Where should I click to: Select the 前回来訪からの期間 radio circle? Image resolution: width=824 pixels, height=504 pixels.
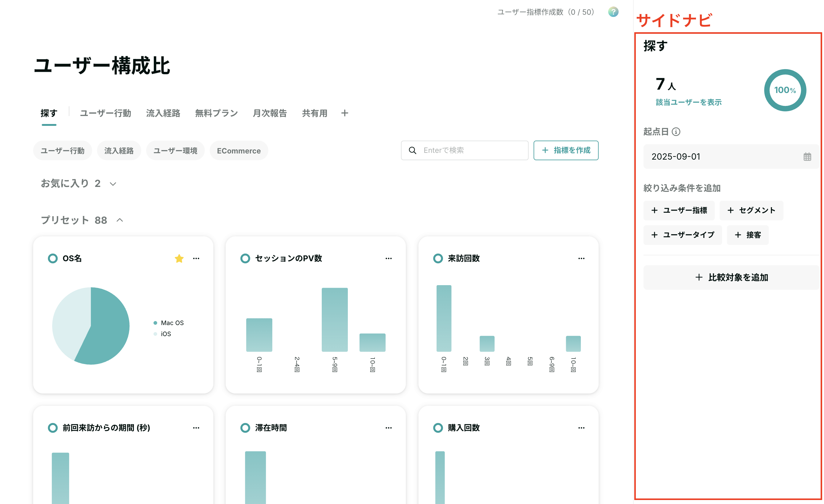(x=52, y=428)
